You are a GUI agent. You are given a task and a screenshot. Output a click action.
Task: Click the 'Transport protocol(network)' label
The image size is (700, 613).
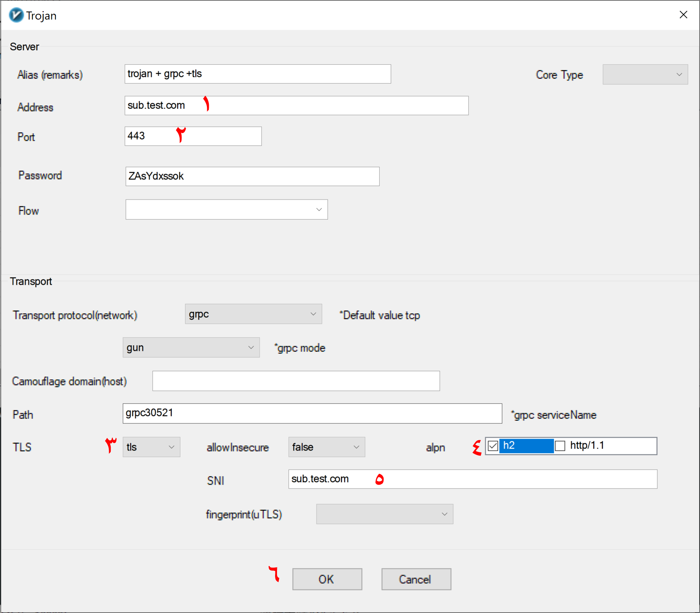[x=75, y=315]
